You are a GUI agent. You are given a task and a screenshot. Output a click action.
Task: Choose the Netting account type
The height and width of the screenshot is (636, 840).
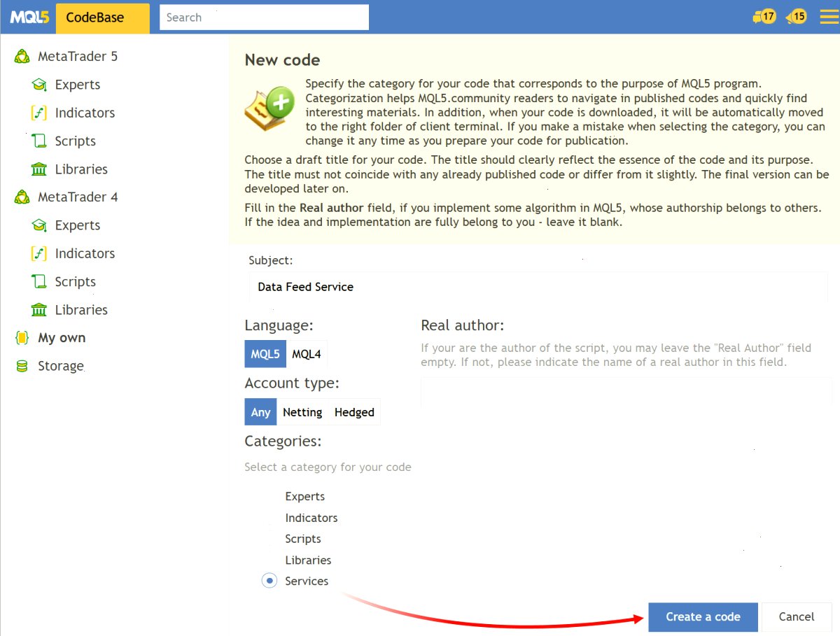[x=302, y=412]
